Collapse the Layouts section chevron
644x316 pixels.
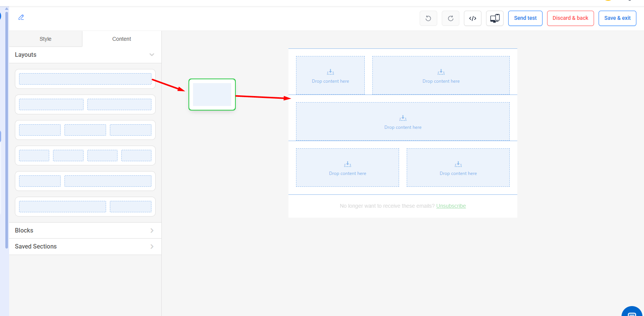(x=152, y=55)
